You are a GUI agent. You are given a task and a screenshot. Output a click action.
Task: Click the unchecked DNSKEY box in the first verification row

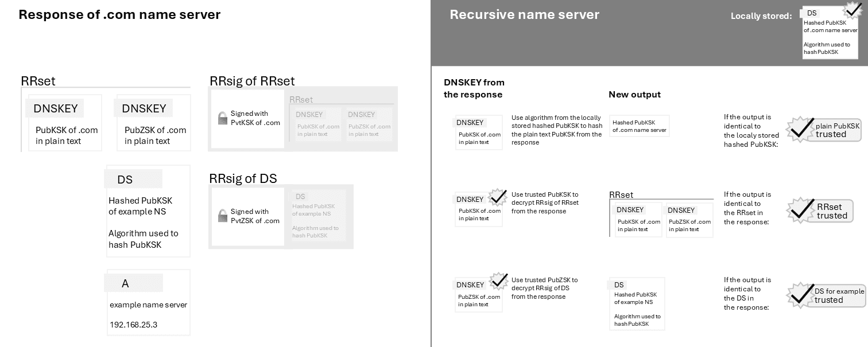point(479,132)
